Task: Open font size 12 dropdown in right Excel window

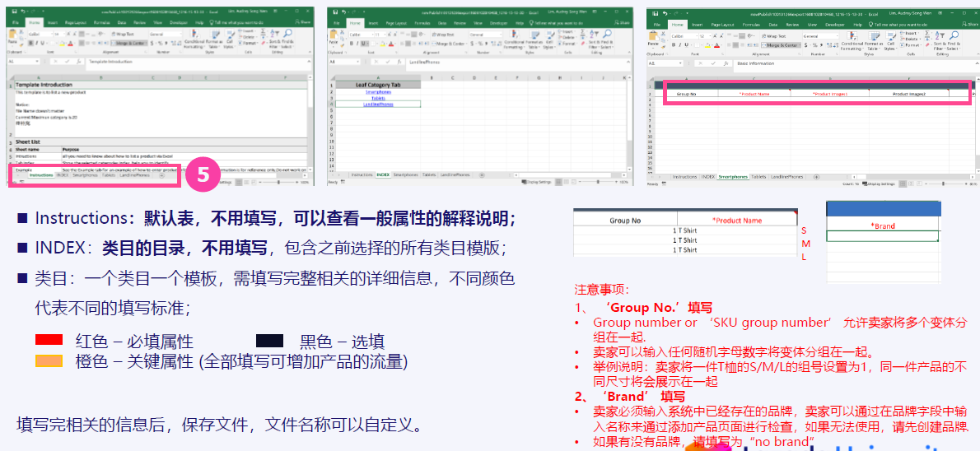Action: point(710,36)
